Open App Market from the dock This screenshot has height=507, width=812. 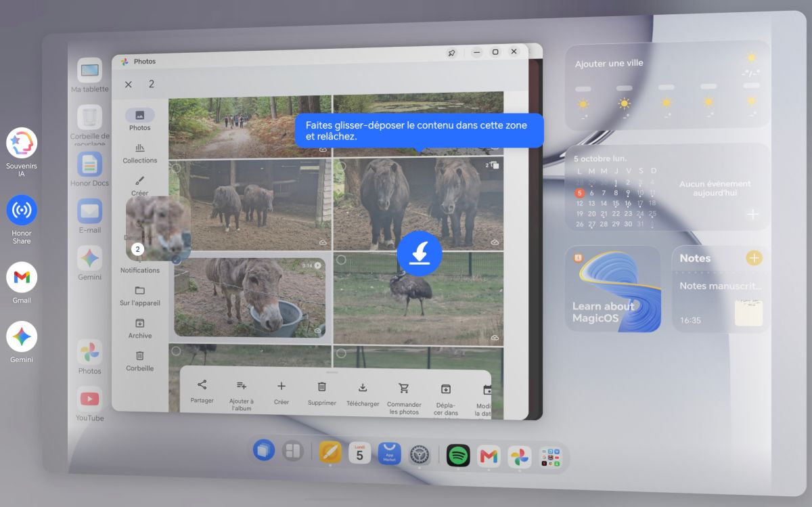pos(389,454)
